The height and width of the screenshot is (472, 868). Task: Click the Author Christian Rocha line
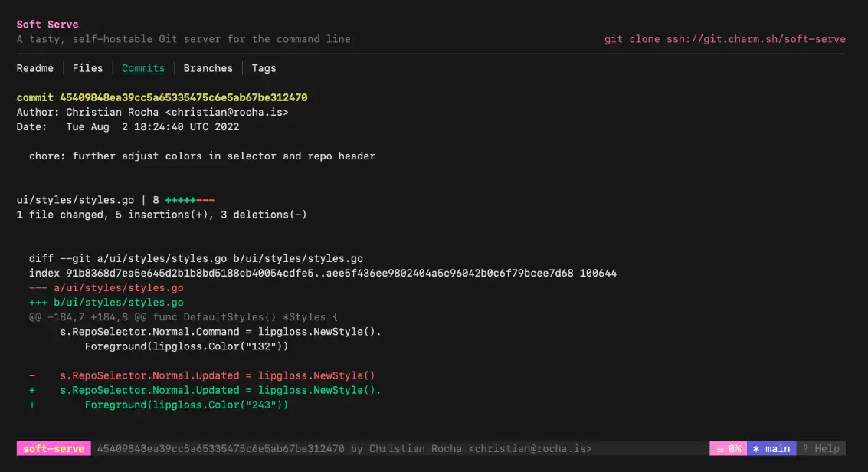(x=152, y=112)
